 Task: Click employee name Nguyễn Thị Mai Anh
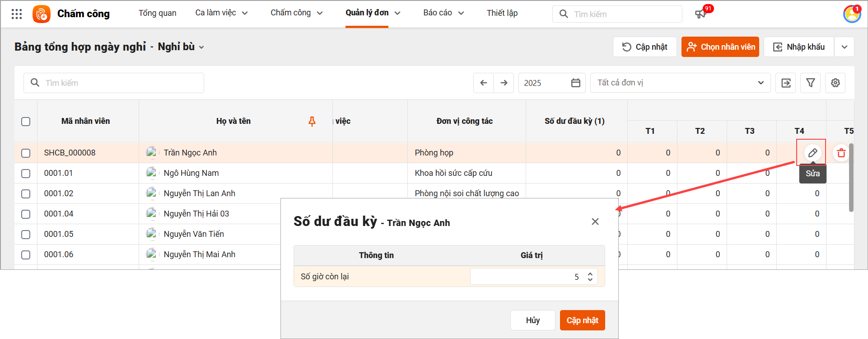199,254
